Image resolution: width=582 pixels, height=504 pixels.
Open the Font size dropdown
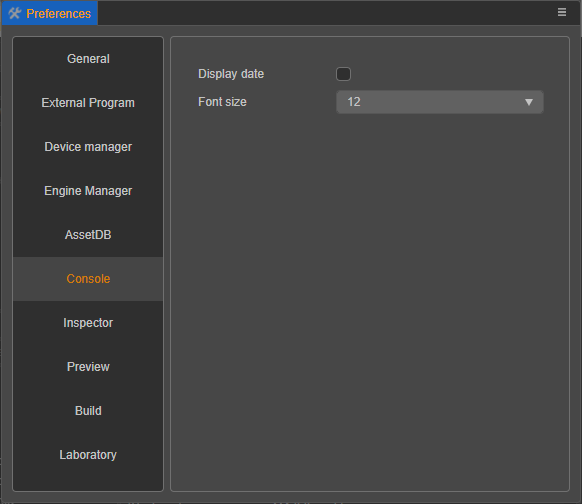pyautogui.click(x=440, y=102)
